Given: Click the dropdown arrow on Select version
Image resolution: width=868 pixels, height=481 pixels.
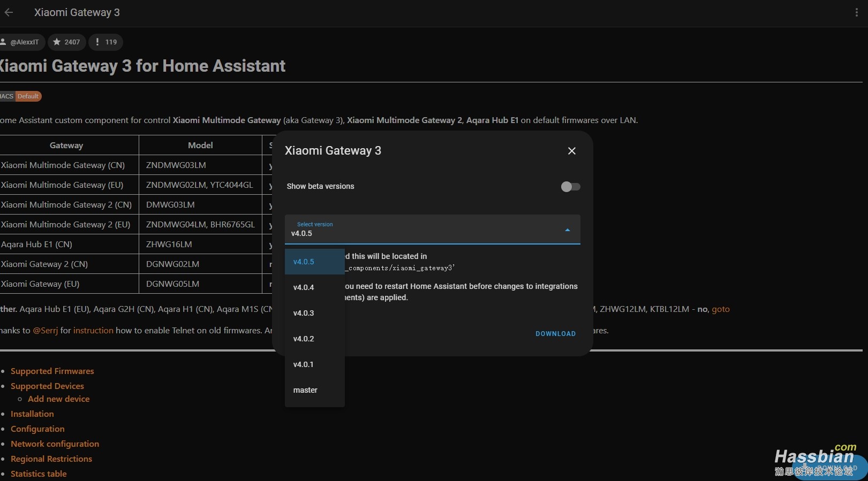Looking at the screenshot, I should 568,230.
